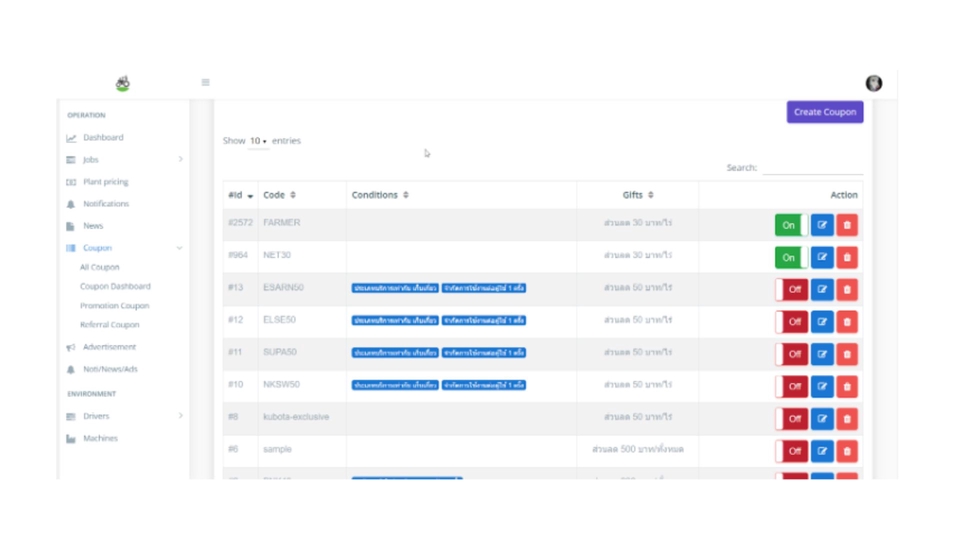Open the Show 10 entries dropdown
Screen dimensions: 960x540
[x=258, y=141]
